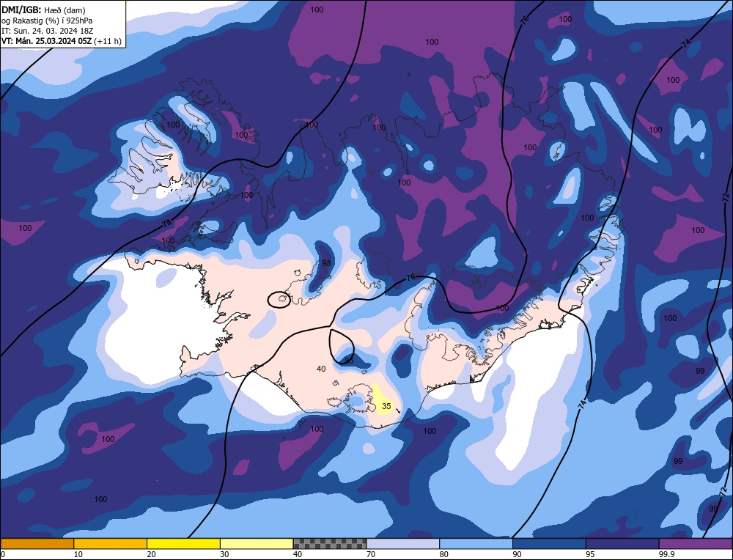Pick the lavender 70–80 legend swatch
The image size is (733, 560).
click(403, 544)
